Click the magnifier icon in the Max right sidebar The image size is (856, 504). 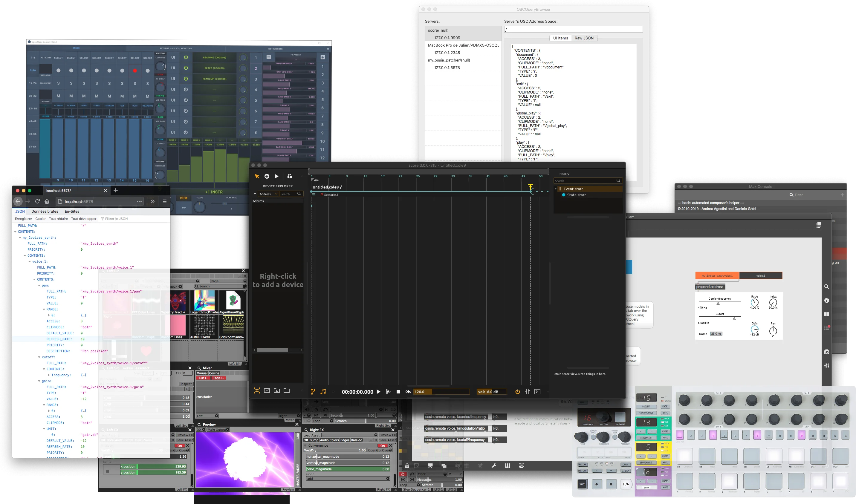tap(826, 287)
